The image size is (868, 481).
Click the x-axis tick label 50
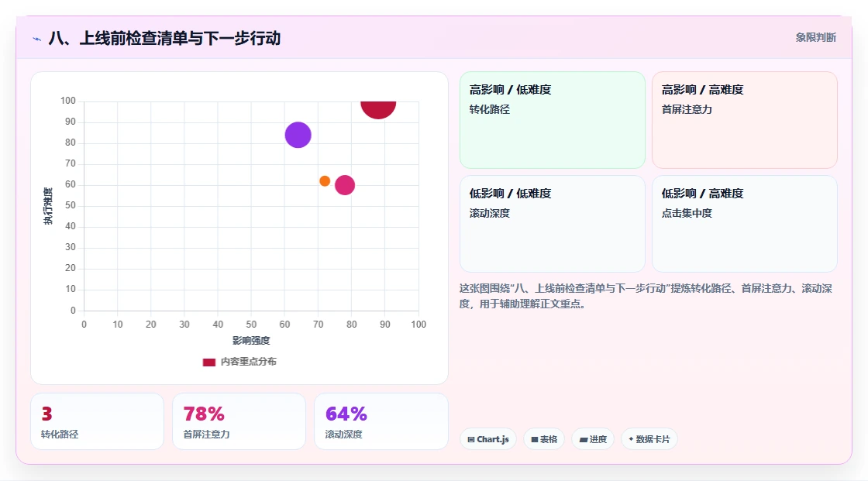[x=251, y=325]
